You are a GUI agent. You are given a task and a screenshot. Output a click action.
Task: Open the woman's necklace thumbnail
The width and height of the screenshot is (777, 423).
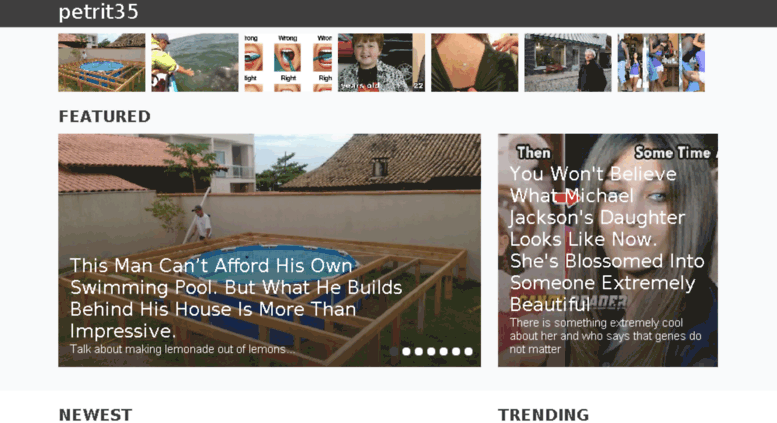coord(474,62)
